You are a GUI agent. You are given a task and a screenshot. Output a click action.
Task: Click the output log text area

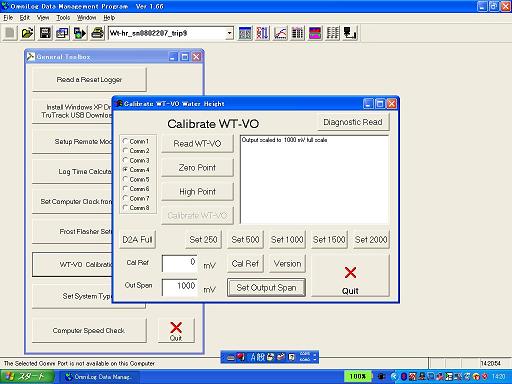point(314,179)
